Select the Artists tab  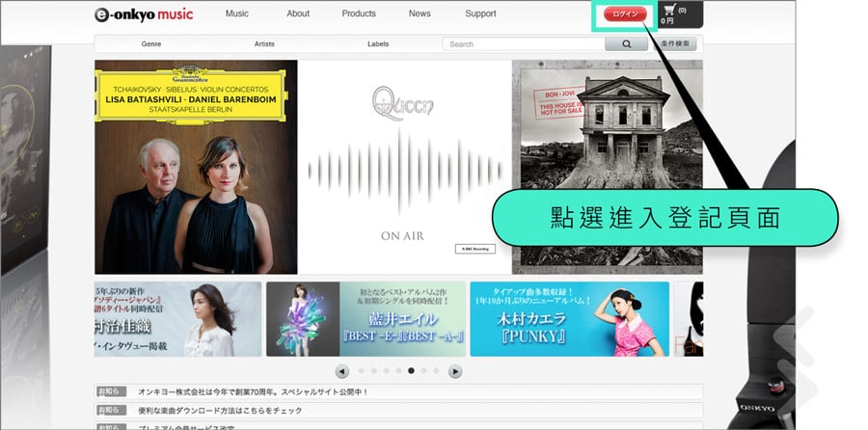pos(264,43)
